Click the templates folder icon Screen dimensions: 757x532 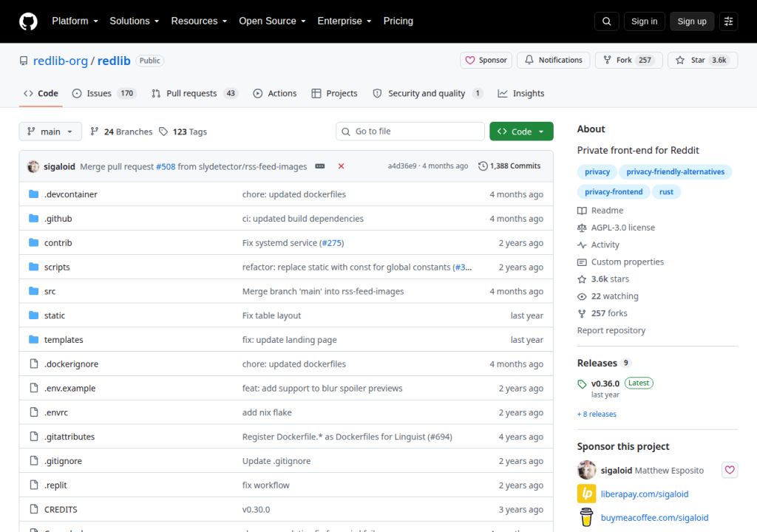[33, 339]
